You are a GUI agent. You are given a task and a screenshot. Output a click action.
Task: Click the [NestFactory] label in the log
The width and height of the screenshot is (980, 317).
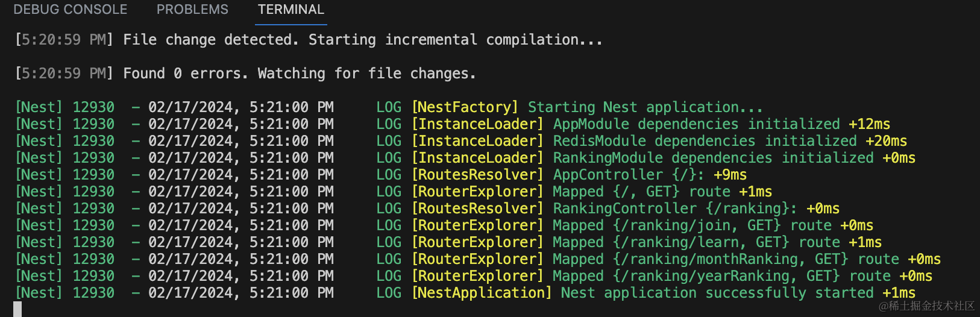tap(465, 107)
